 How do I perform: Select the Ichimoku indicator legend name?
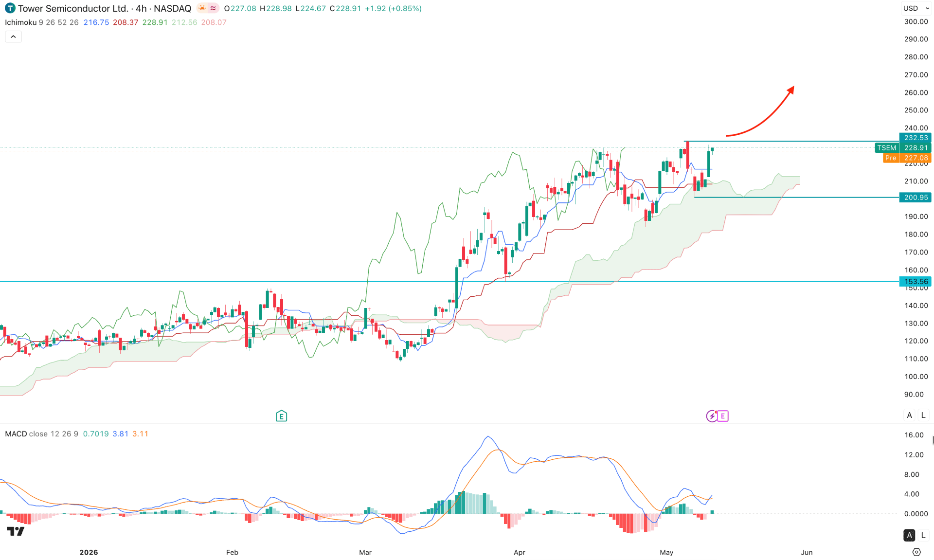[20, 22]
